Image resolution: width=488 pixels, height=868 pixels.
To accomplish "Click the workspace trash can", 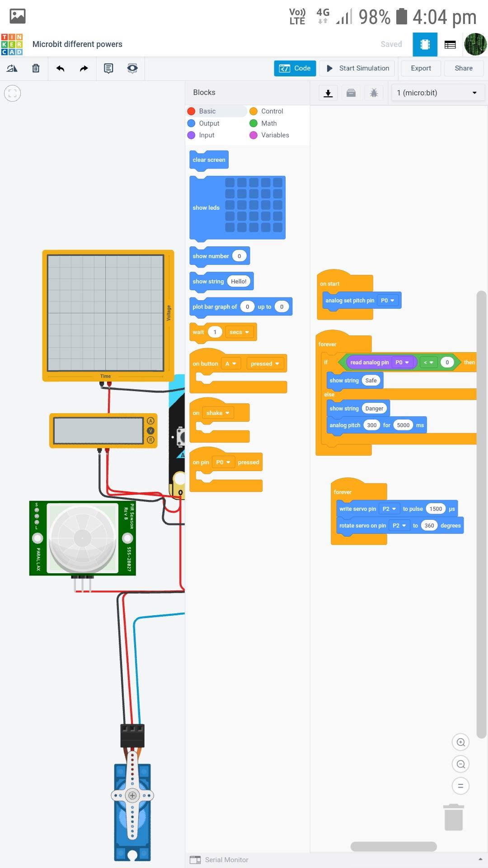I will [454, 817].
